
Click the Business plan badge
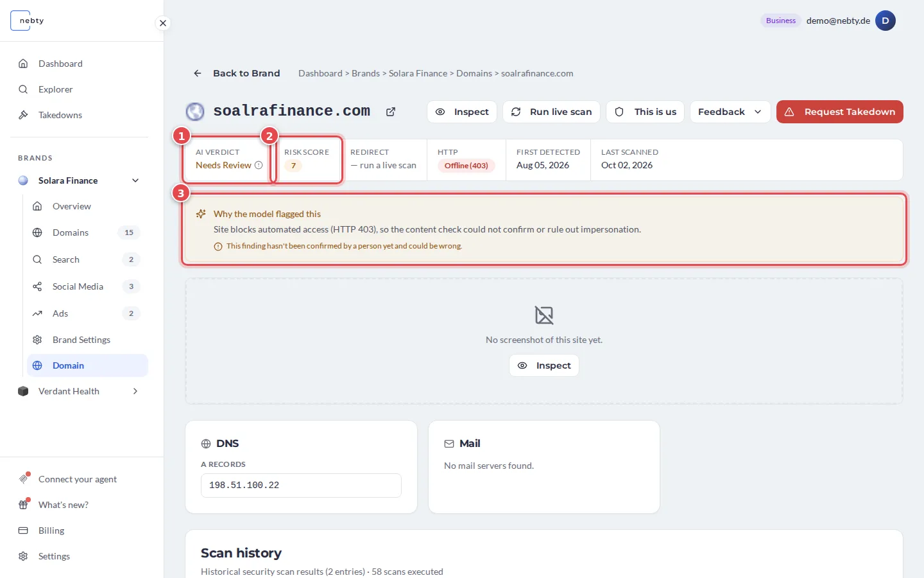pos(781,21)
